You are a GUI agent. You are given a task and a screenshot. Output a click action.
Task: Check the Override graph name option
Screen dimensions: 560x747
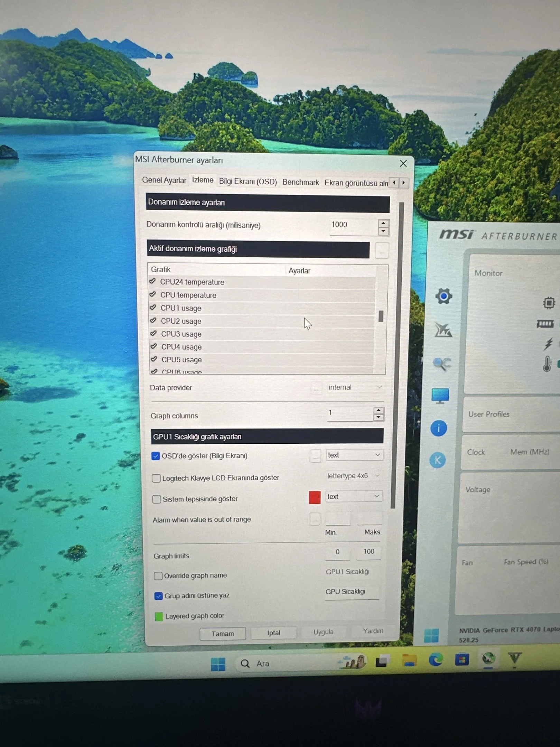point(158,576)
